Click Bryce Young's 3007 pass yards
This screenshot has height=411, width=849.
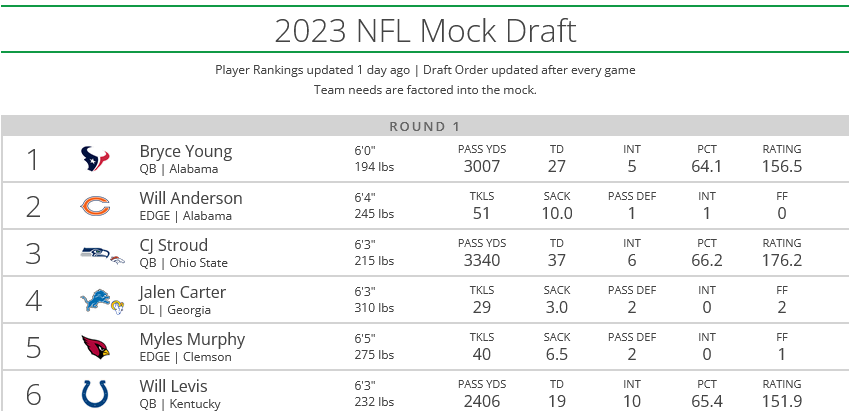pyautogui.click(x=482, y=166)
